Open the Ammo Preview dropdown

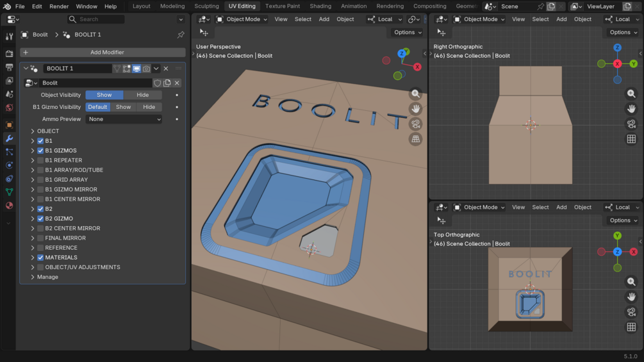tap(124, 119)
